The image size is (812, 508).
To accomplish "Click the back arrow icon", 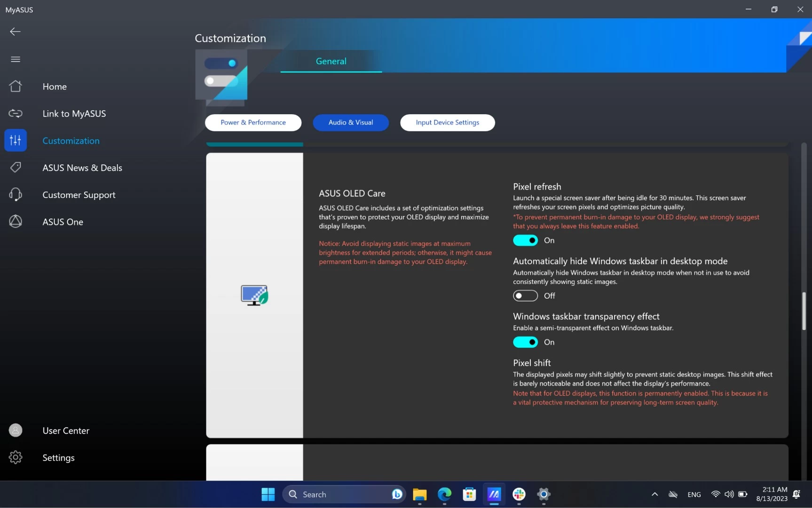I will coord(15,32).
